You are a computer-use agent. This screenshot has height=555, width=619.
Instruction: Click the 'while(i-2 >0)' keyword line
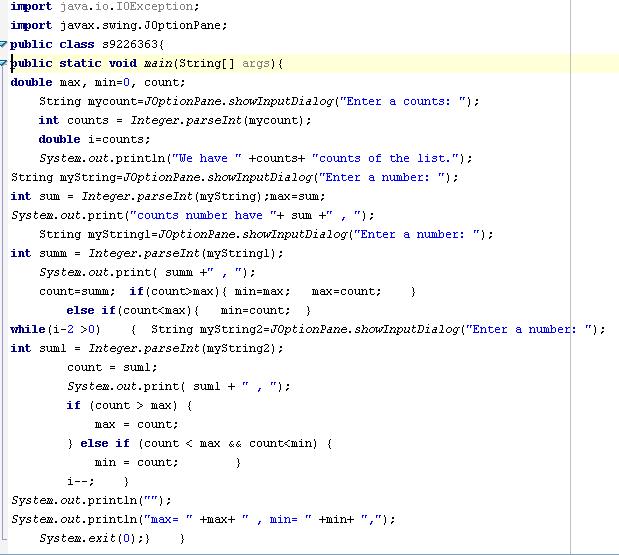pyautogui.click(x=55, y=329)
